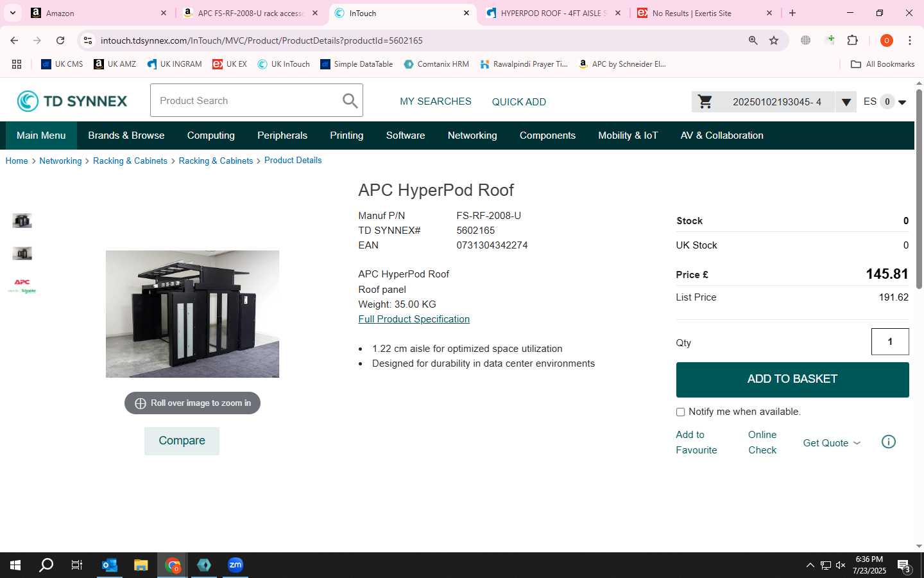Open the Networking menu in nav bar
Screen dimensions: 924x578
[472, 136]
